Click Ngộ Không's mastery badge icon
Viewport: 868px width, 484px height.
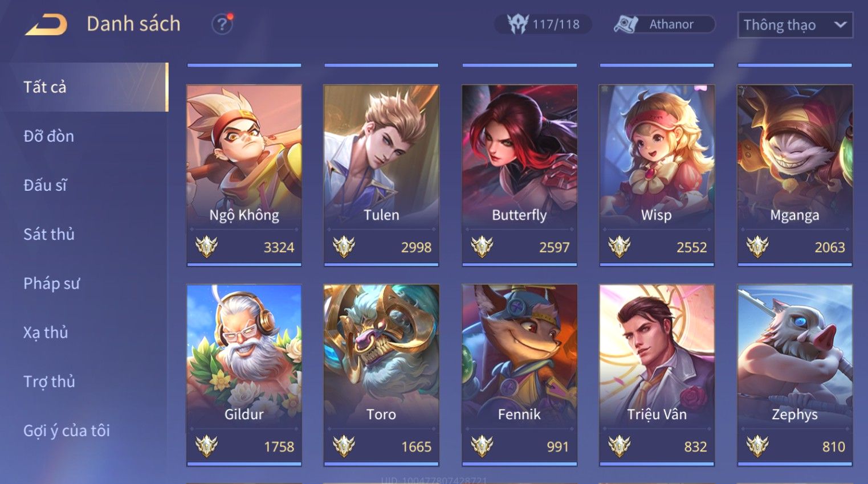[206, 247]
